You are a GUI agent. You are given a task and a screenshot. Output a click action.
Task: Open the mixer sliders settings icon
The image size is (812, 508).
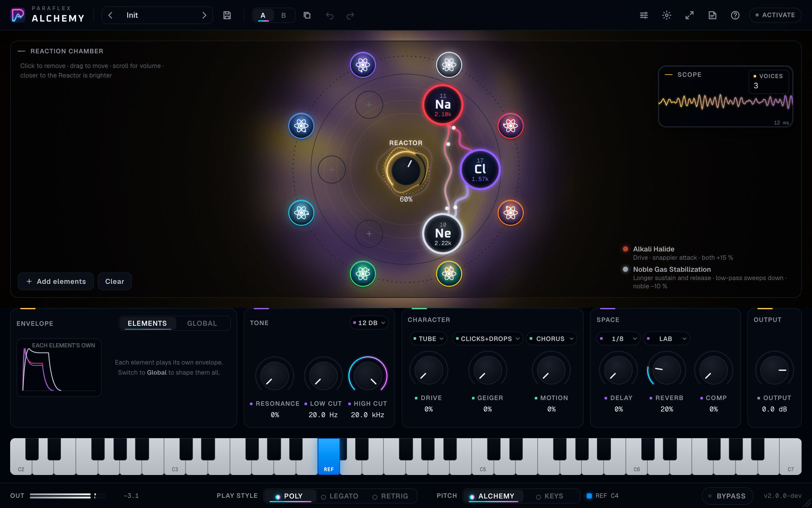(x=644, y=15)
